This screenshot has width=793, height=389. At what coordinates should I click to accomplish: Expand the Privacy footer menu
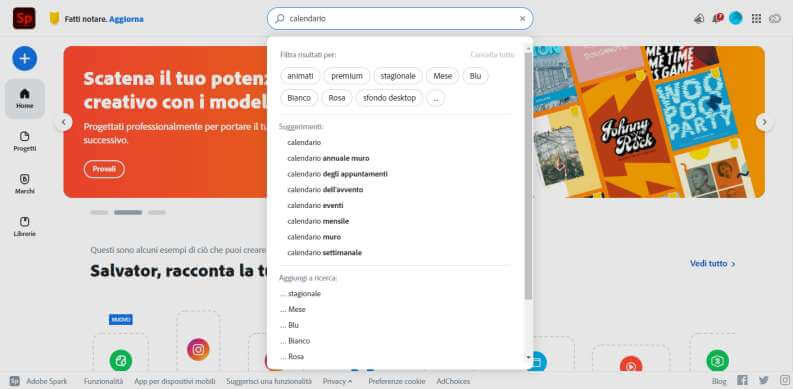[337, 381]
